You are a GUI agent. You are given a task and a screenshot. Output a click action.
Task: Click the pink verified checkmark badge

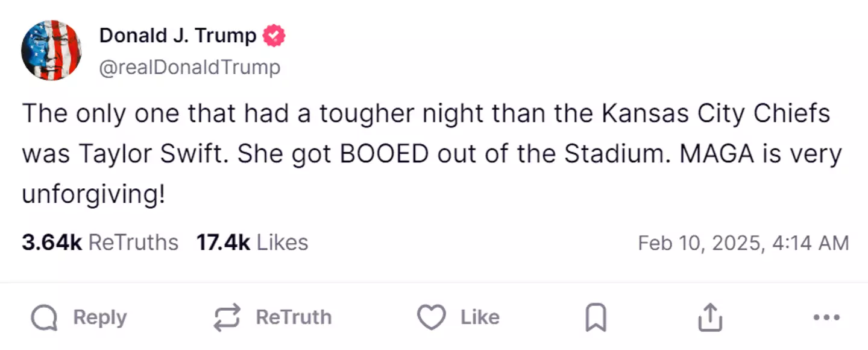273,35
